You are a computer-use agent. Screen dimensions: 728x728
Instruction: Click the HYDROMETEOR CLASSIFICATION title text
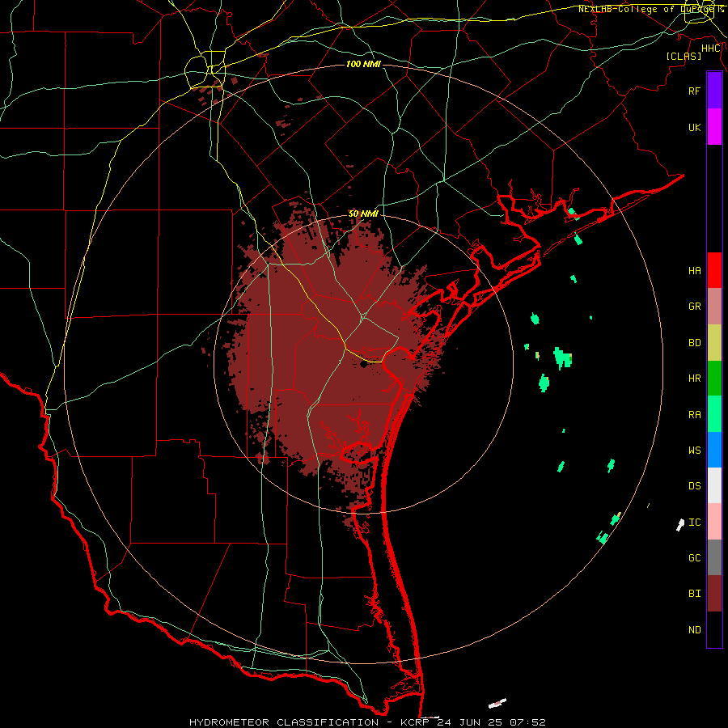(284, 722)
